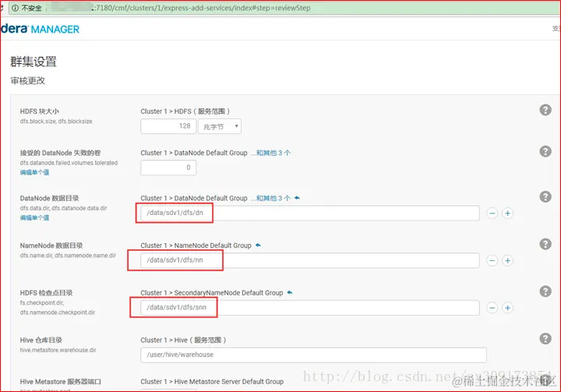Edit individual values under dfs.datanode.failed.volumes.tolerated
The height and width of the screenshot is (392, 561).
click(x=35, y=172)
